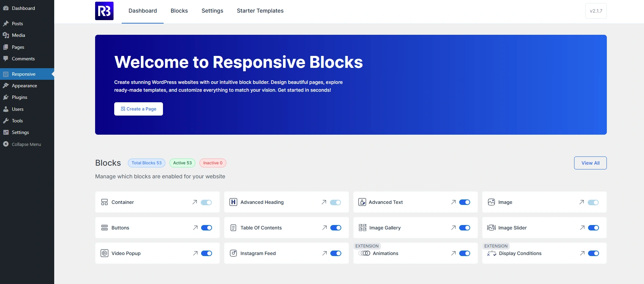Switch to the Blocks tab
644x284 pixels.
[179, 11]
